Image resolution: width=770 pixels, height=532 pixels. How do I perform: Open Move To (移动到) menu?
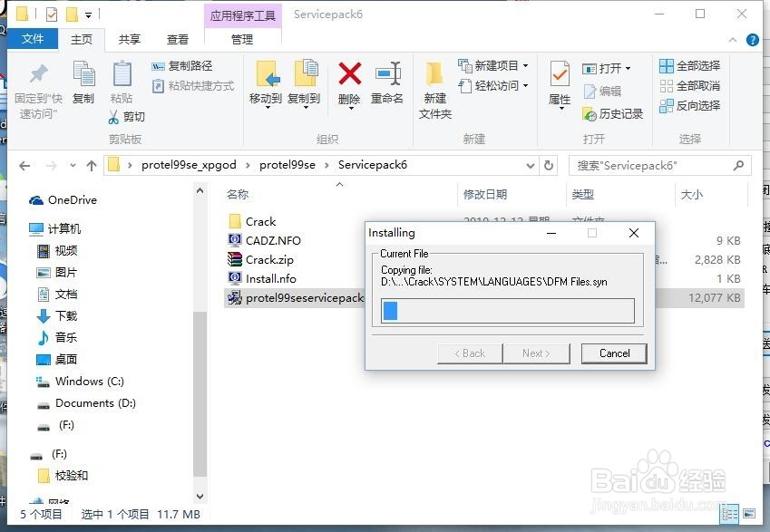click(x=266, y=83)
